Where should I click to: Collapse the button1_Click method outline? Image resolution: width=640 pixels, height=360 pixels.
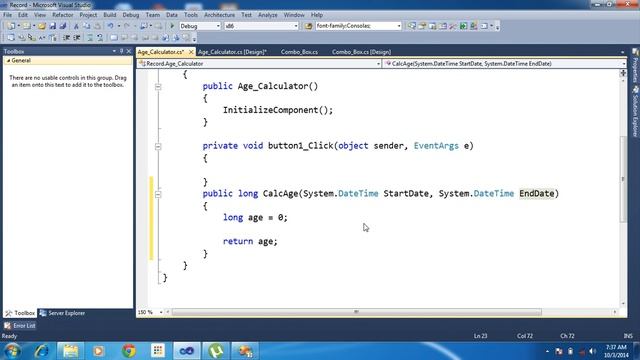(x=158, y=146)
